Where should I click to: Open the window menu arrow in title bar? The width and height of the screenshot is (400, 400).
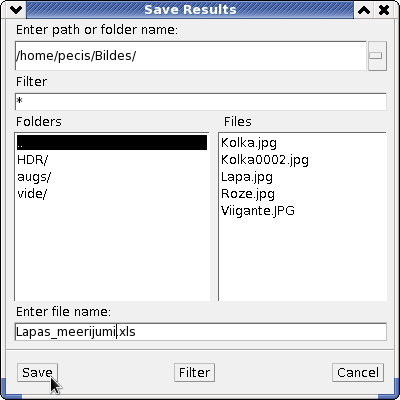tap(16, 10)
